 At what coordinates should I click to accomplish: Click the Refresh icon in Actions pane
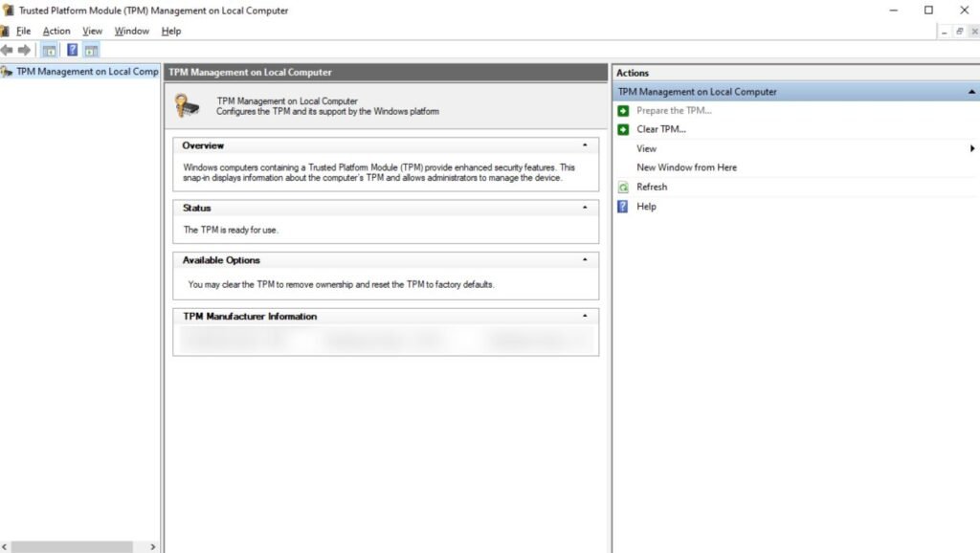click(623, 188)
